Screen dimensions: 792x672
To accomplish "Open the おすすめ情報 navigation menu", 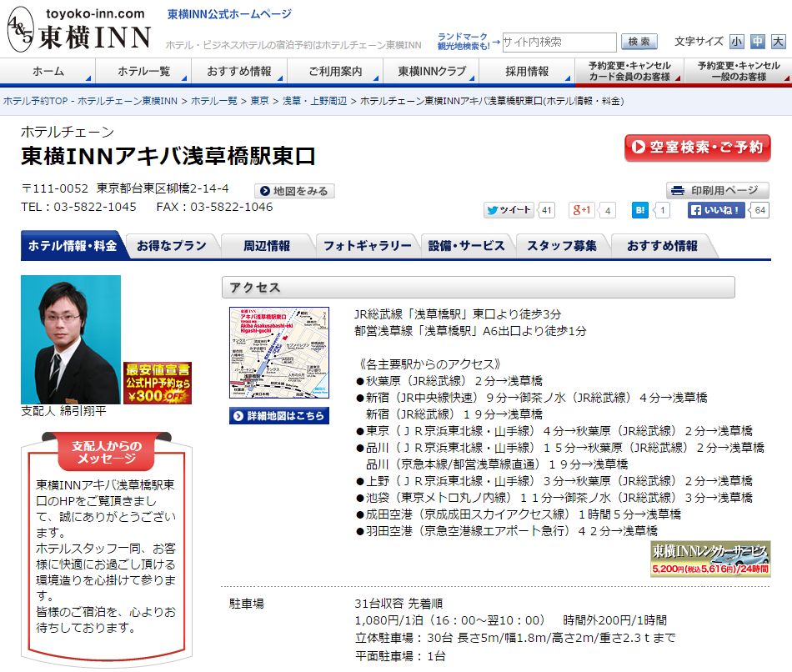I will [239, 71].
